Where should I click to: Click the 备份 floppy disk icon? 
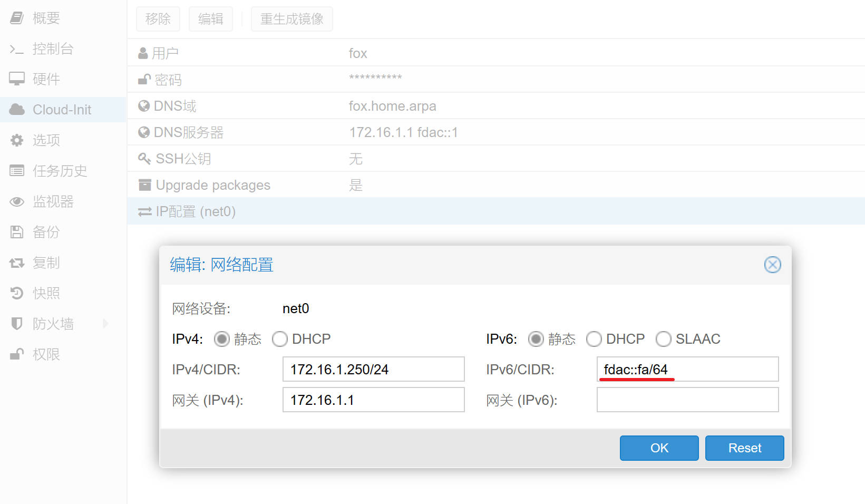coord(17,232)
